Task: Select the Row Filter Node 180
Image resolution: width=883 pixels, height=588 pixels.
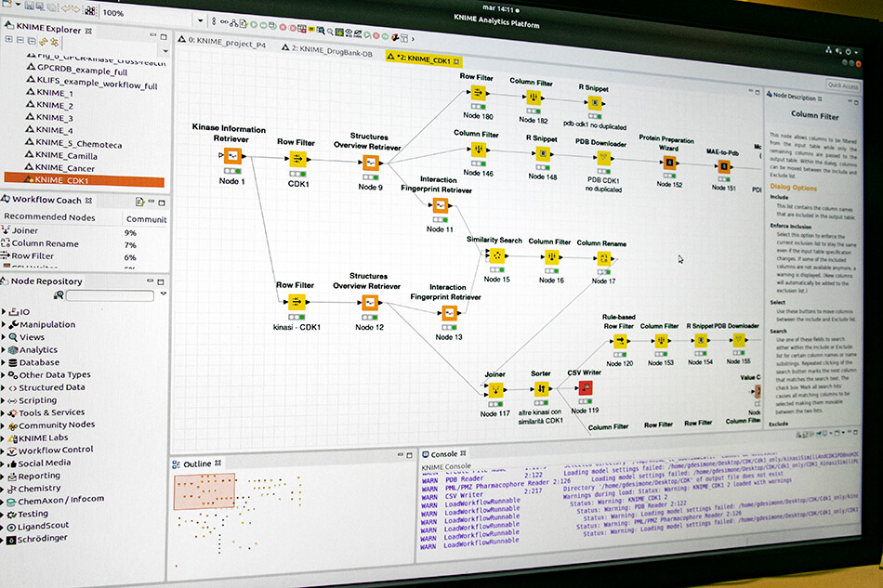Action: (x=478, y=92)
